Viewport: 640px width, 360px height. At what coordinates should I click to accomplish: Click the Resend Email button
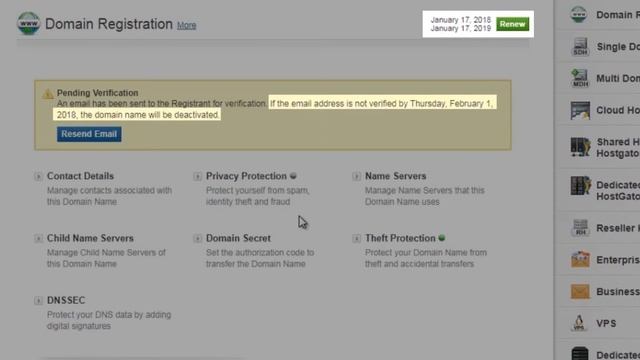click(x=89, y=134)
